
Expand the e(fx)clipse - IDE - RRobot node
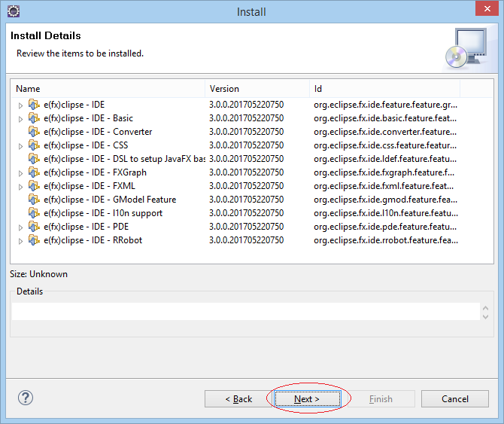point(20,241)
